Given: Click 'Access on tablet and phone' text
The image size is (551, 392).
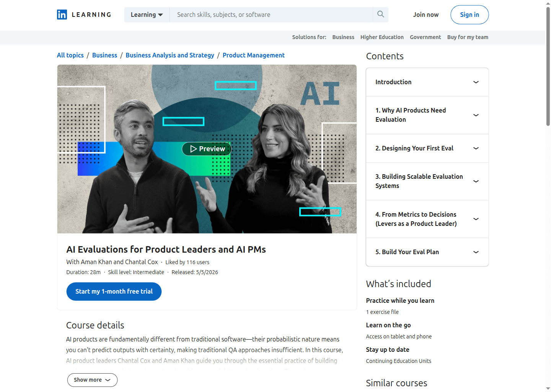Looking at the screenshot, I should pos(399,336).
